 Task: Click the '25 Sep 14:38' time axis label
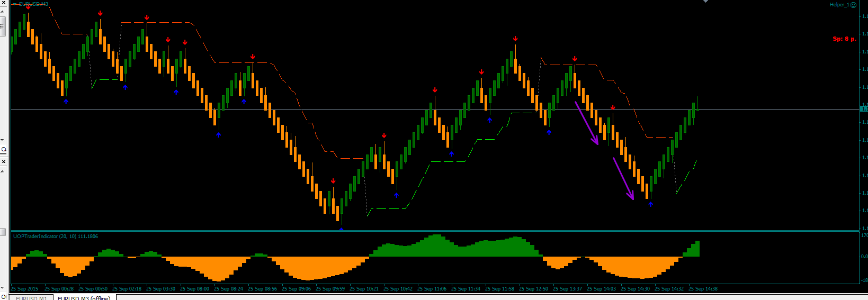coord(703,289)
